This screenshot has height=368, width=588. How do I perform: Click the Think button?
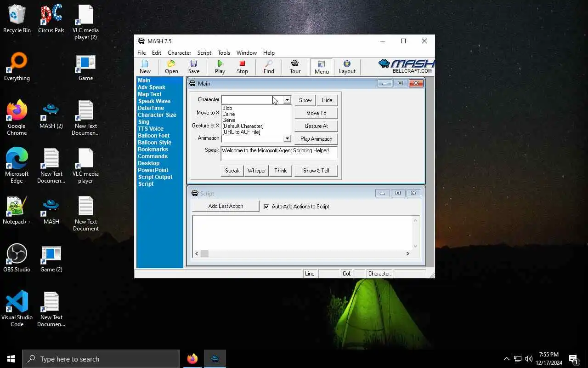[280, 171]
